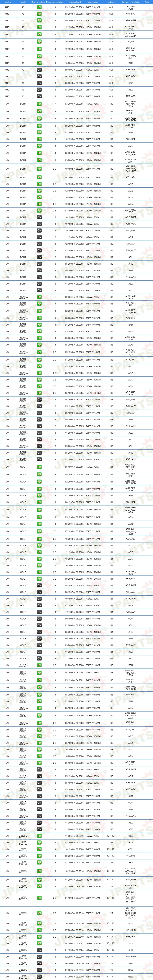Click diesel ON icon in Golf Variant ALH, AGR row
Screen dimensions: 153x980
pos(39,783)
